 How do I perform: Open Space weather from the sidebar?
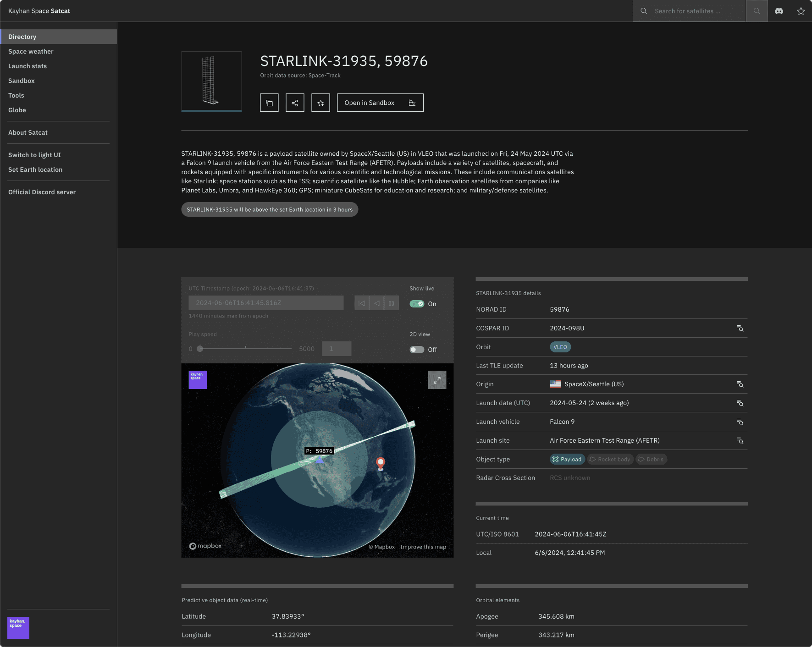click(x=31, y=51)
